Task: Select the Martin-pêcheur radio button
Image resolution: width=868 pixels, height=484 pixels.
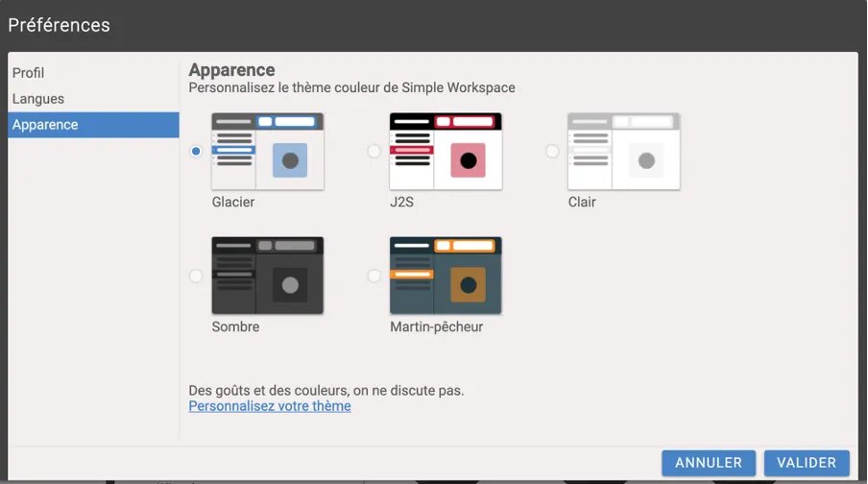Action: pos(374,276)
